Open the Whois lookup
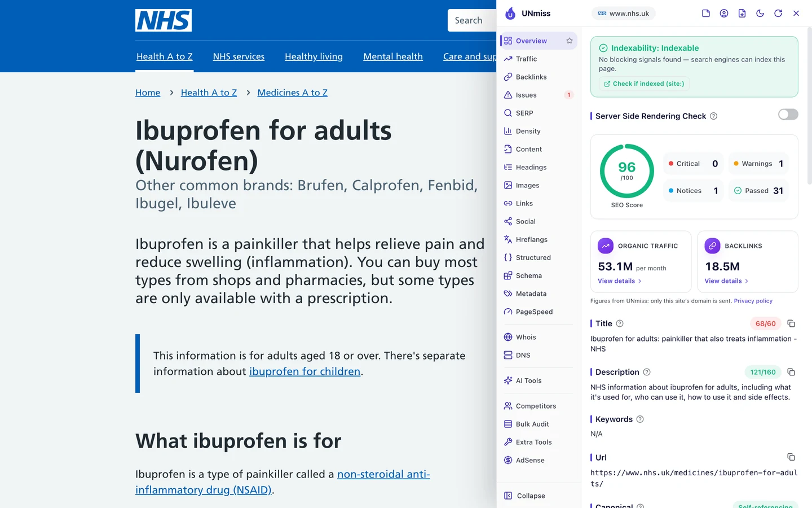Screen dimensions: 812x508 pyautogui.click(x=539, y=337)
